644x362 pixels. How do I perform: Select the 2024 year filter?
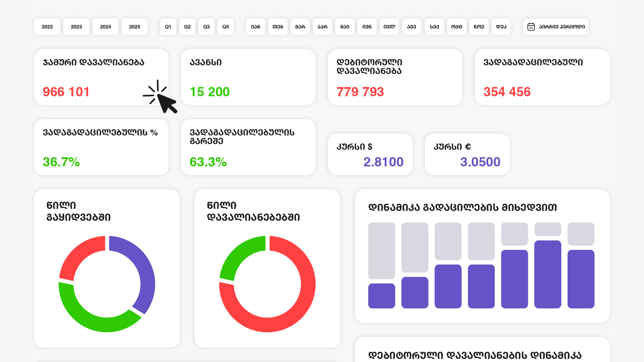pyautogui.click(x=105, y=27)
